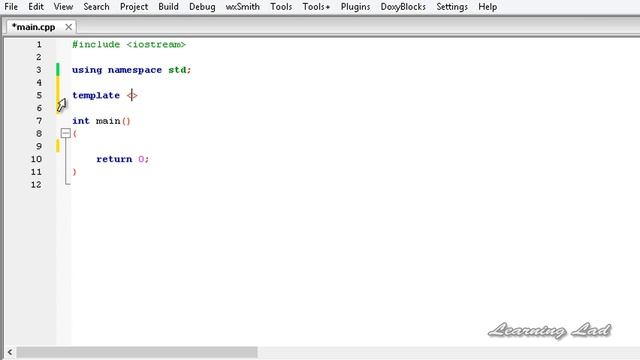Screen dimensions: 640x360
Task: Click line number 1 in the margin
Action: coord(39,44)
